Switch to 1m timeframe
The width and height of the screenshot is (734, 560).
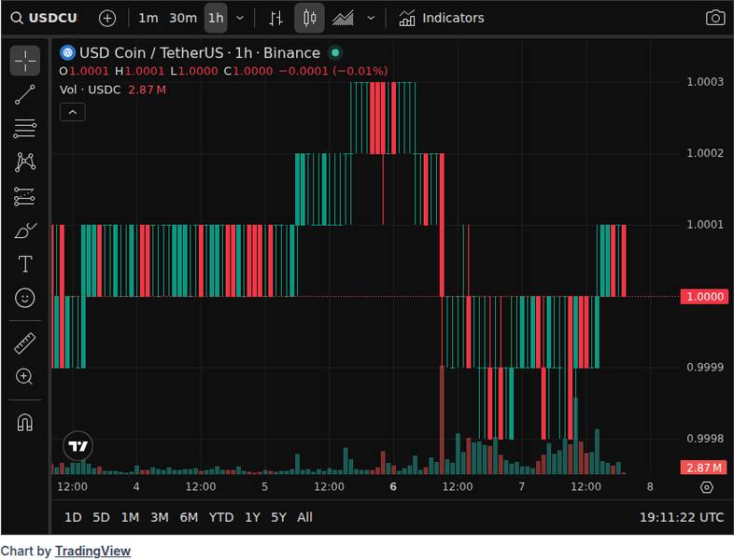click(x=148, y=19)
